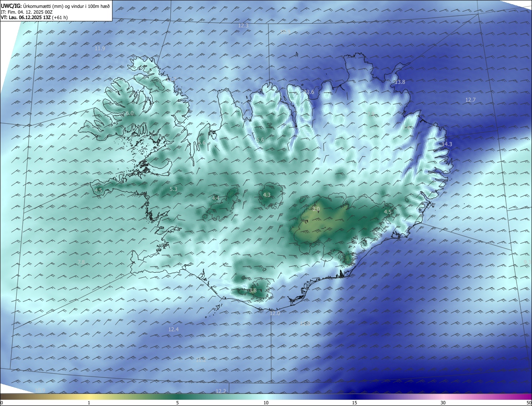Click the 12.0 value label on the map
This screenshot has height=406, width=532.
click(275, 313)
